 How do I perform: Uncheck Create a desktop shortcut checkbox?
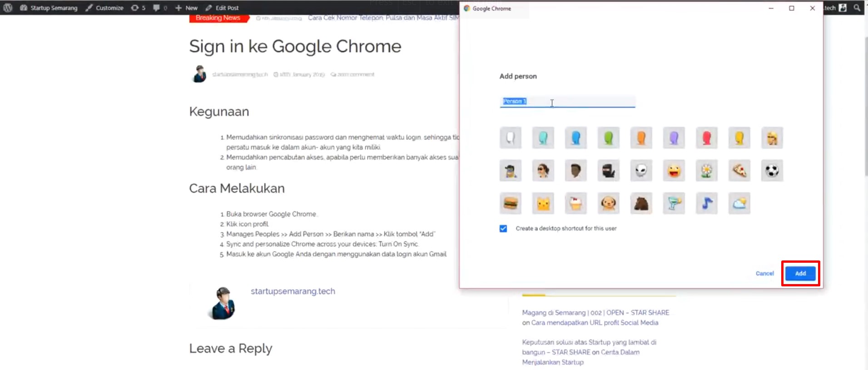tap(503, 229)
